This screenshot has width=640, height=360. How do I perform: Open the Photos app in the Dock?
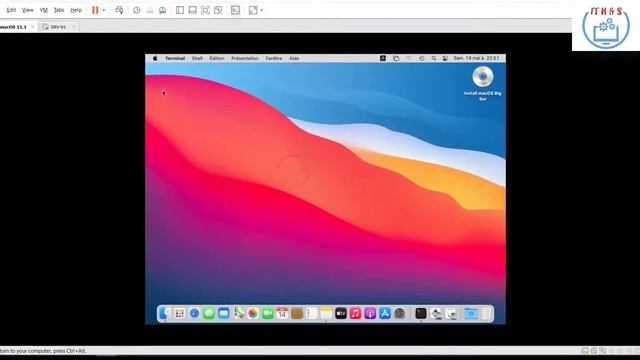253,313
